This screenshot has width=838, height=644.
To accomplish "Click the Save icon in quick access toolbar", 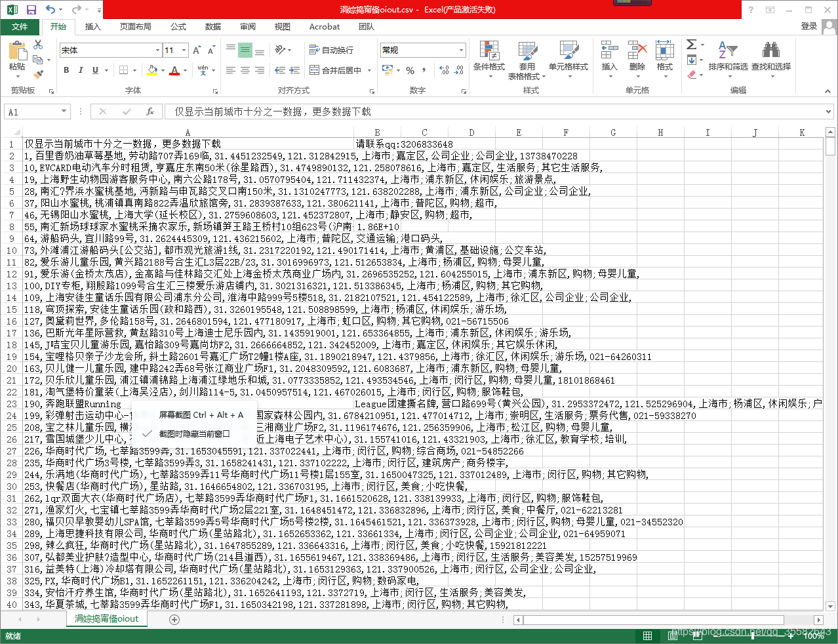I will 31,10.
